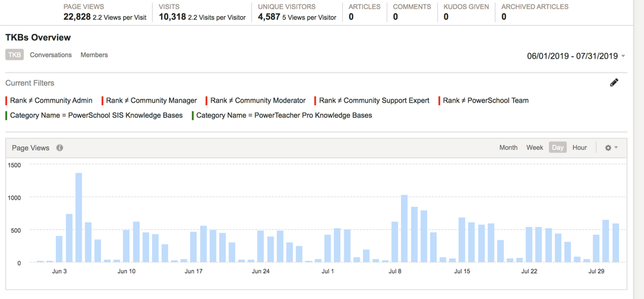Set chart granularity to Hour

coord(580,148)
